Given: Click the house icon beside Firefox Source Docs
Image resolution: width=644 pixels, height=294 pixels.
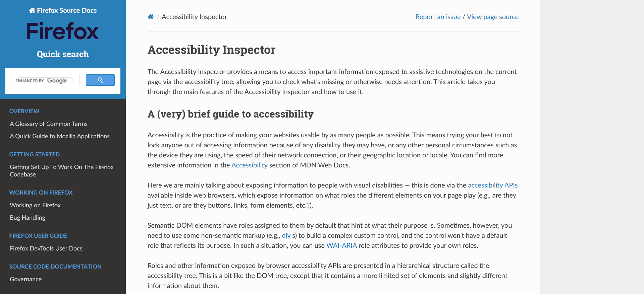Looking at the screenshot, I should [x=32, y=10].
